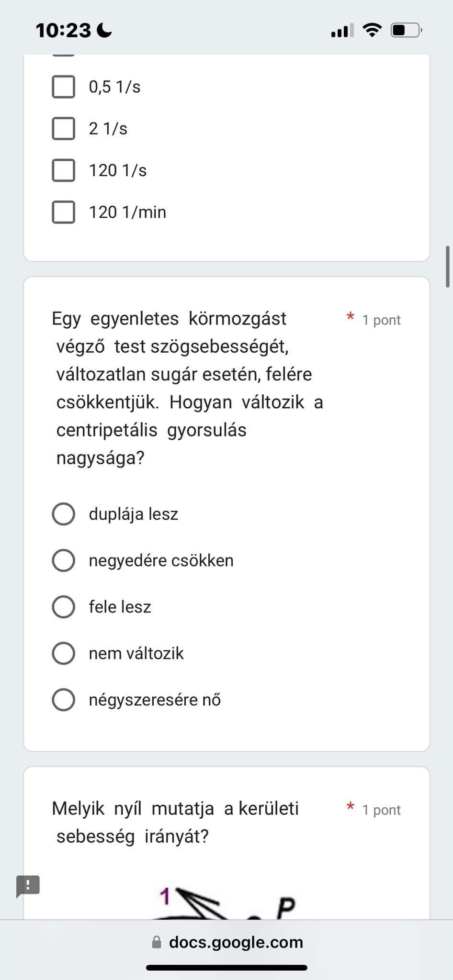Click the report problem feedback icon
The width and height of the screenshot is (453, 980).
[x=28, y=886]
